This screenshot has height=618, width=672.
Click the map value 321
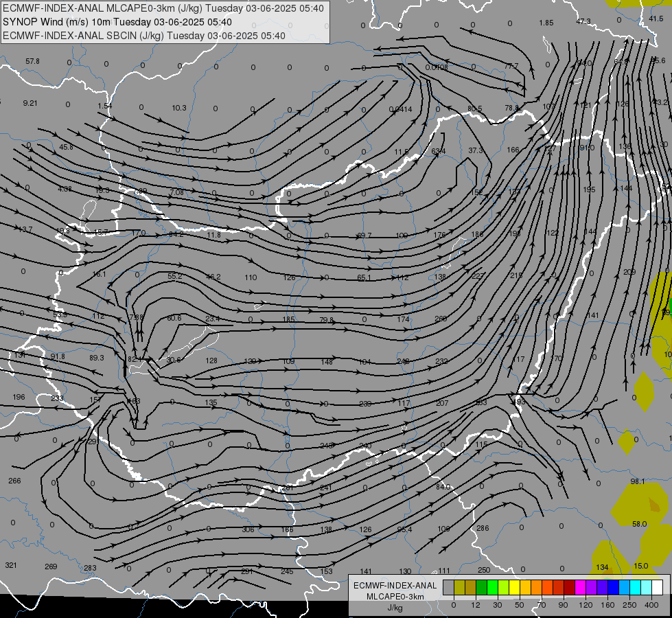pyautogui.click(x=11, y=565)
